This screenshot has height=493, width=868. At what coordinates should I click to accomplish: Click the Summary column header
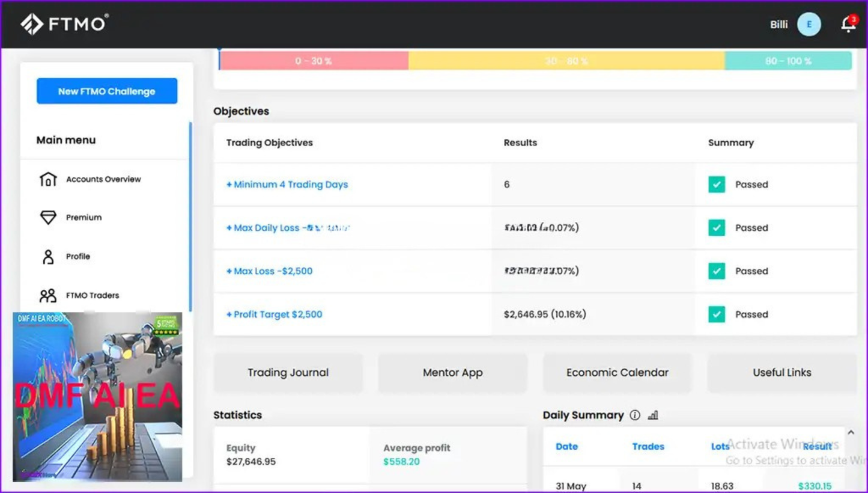click(731, 143)
